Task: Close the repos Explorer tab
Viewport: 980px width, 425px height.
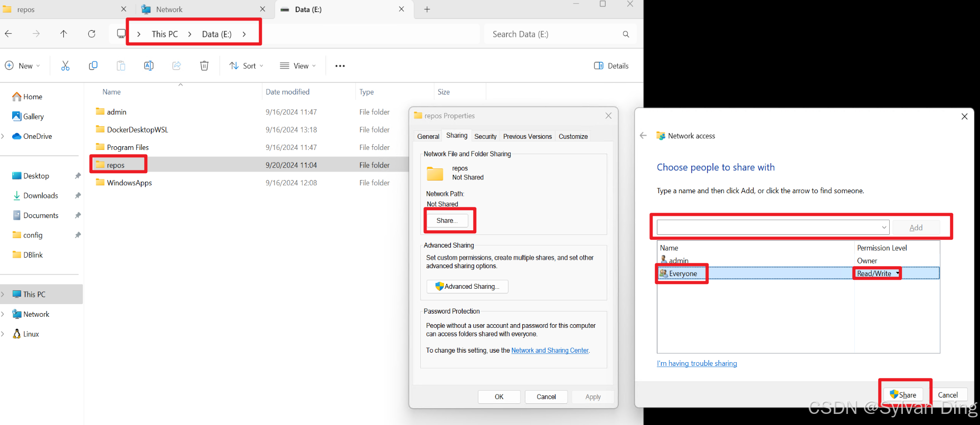Action: point(124,9)
